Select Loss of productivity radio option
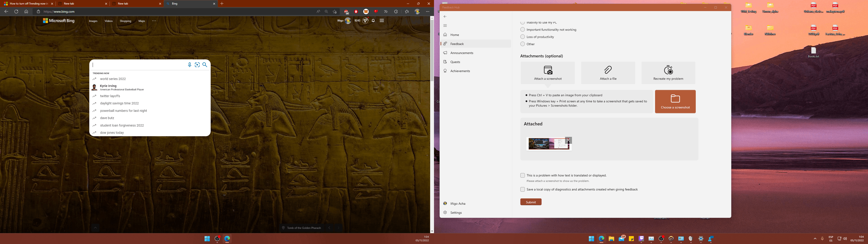The width and height of the screenshot is (868, 244). (x=523, y=37)
